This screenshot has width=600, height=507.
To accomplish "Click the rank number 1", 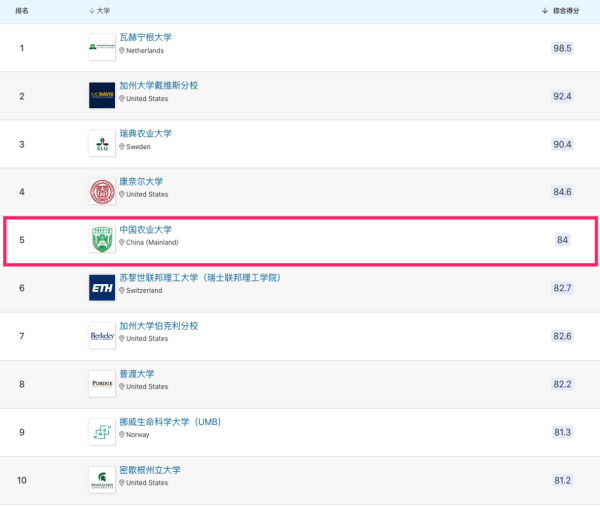I will click(22, 48).
